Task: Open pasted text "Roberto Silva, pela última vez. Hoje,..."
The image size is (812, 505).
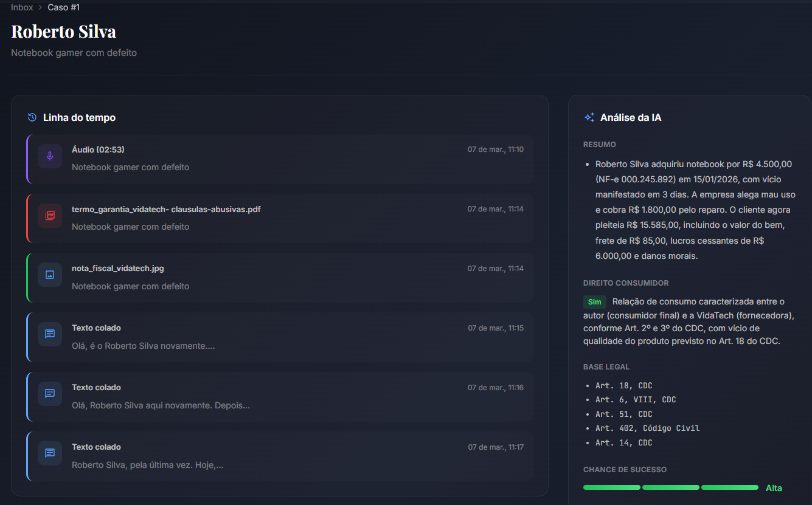Action: pos(280,456)
